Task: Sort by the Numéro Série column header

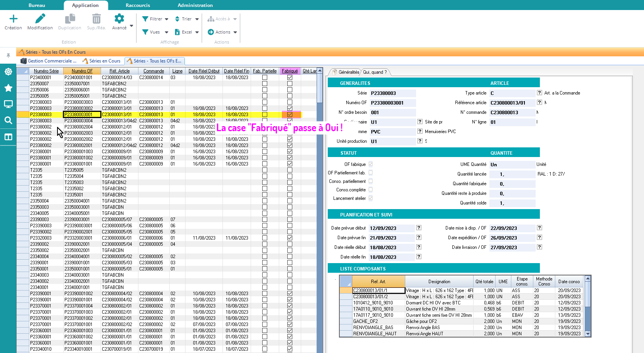Action: 46,71
